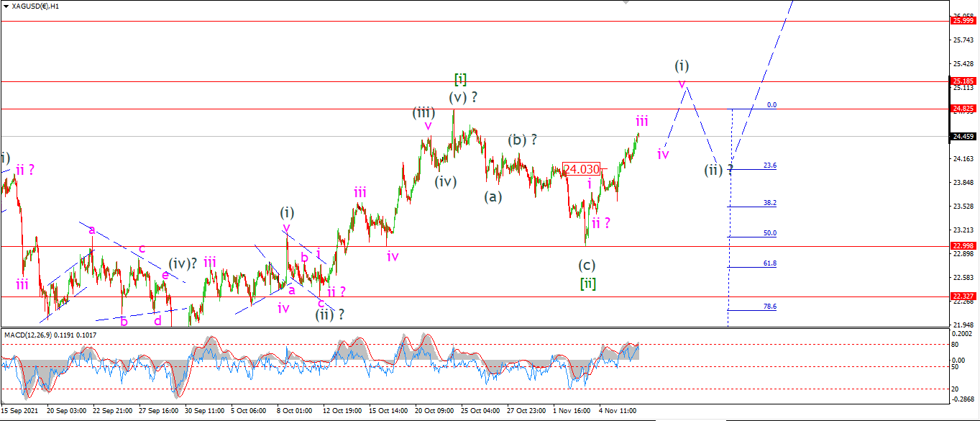The height and width of the screenshot is (421, 980).
Task: Click the 4 Nov 11:00 time axis label
Action: [618, 410]
